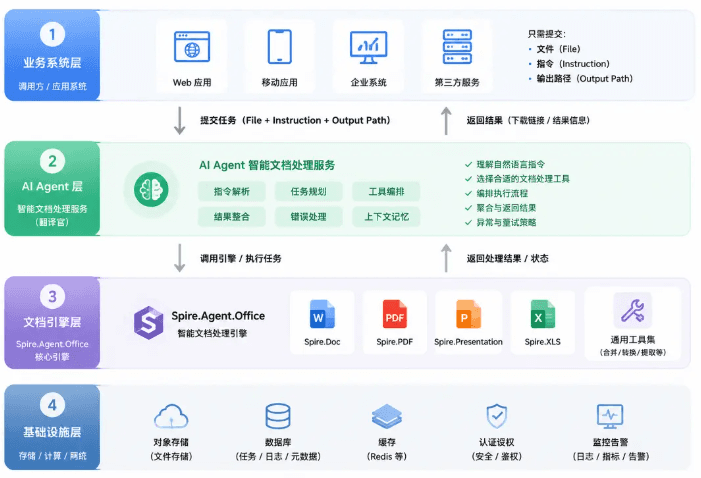The width and height of the screenshot is (701, 478).
Task: Click the (Redis 等) caption
Action: pyautogui.click(x=386, y=457)
